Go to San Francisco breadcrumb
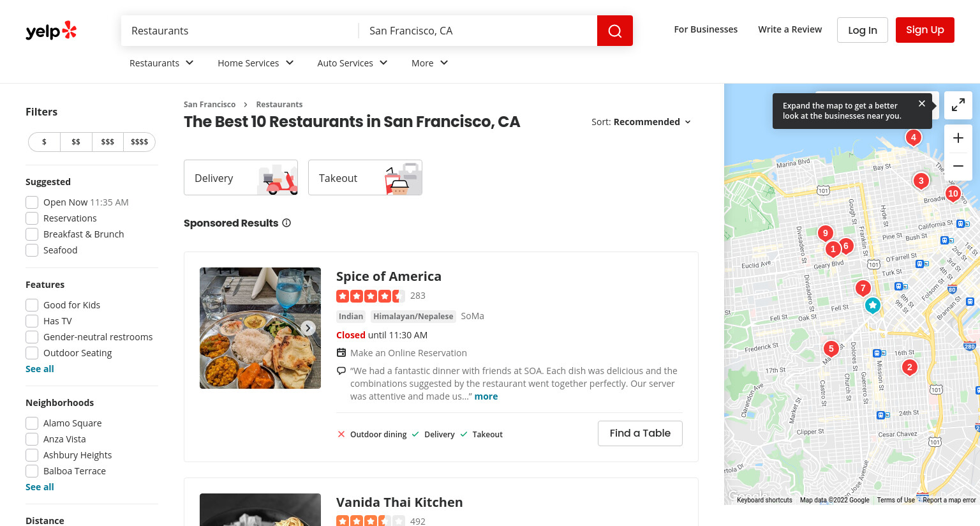 click(209, 105)
